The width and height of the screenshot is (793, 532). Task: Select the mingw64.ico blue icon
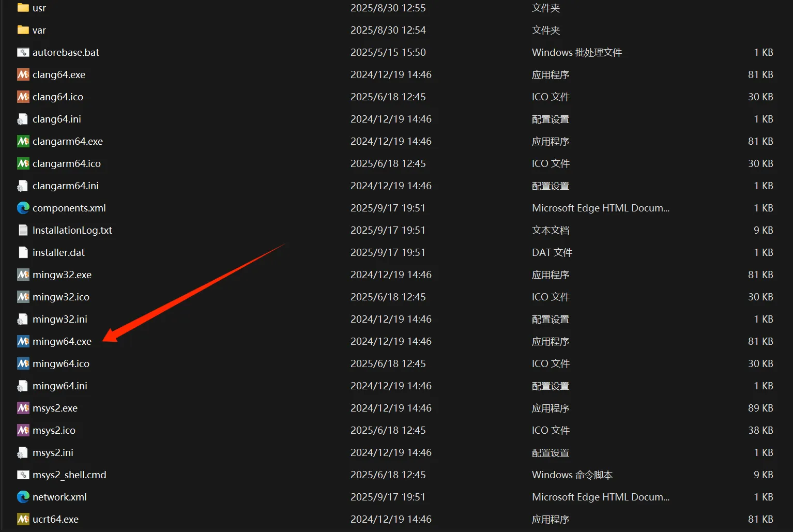pyautogui.click(x=23, y=363)
